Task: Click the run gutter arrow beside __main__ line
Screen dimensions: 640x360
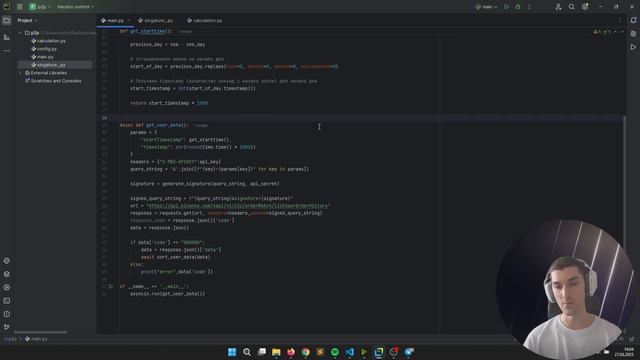Action: click(111, 287)
